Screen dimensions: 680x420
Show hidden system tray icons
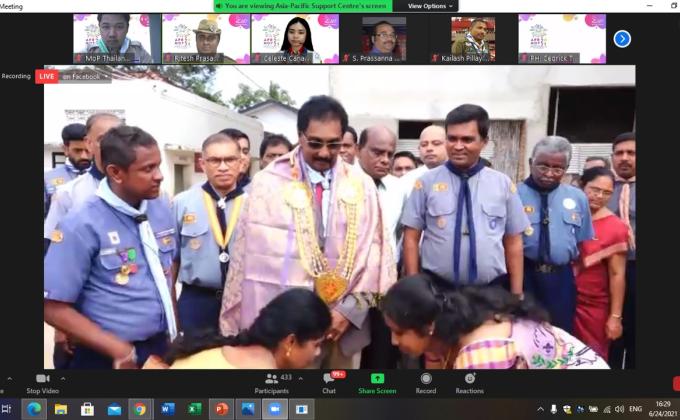pyautogui.click(x=540, y=409)
